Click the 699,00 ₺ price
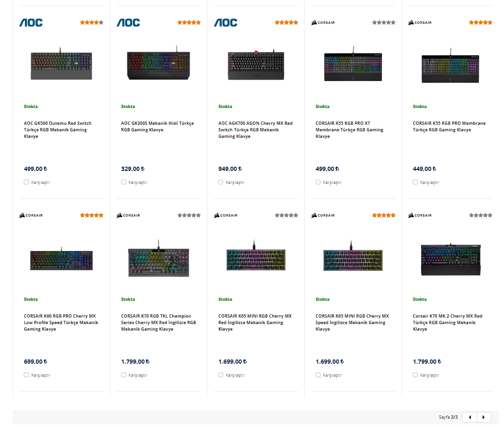The image size is (504, 427). pos(35,361)
